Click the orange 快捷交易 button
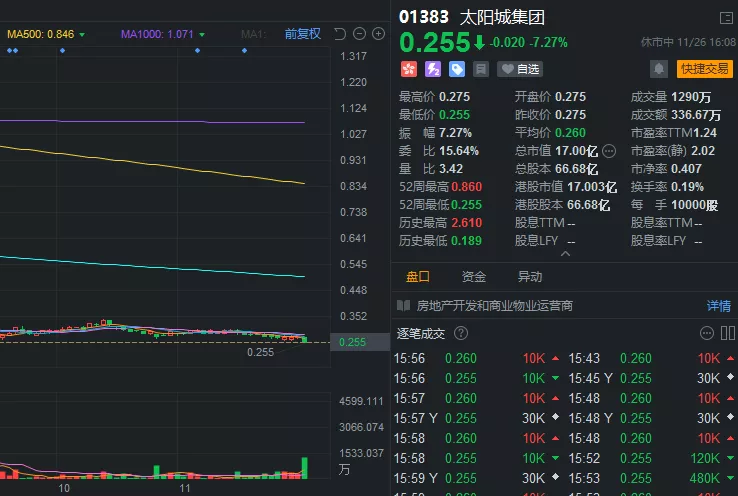738x496 pixels. click(x=705, y=69)
